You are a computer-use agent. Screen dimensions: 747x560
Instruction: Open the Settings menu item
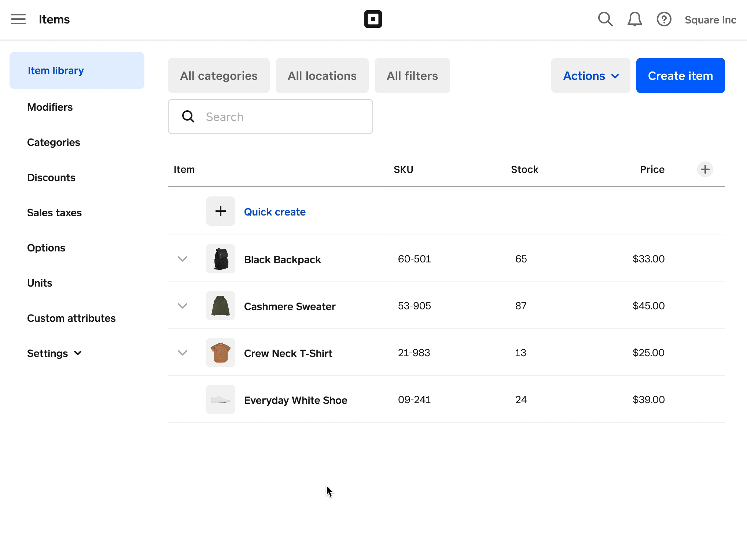(54, 353)
